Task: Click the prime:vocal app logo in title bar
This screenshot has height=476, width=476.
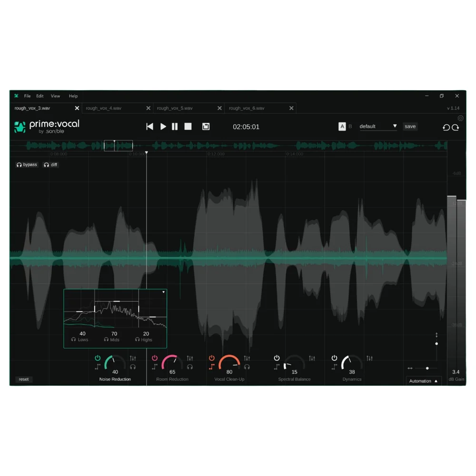Action: click(x=16, y=96)
